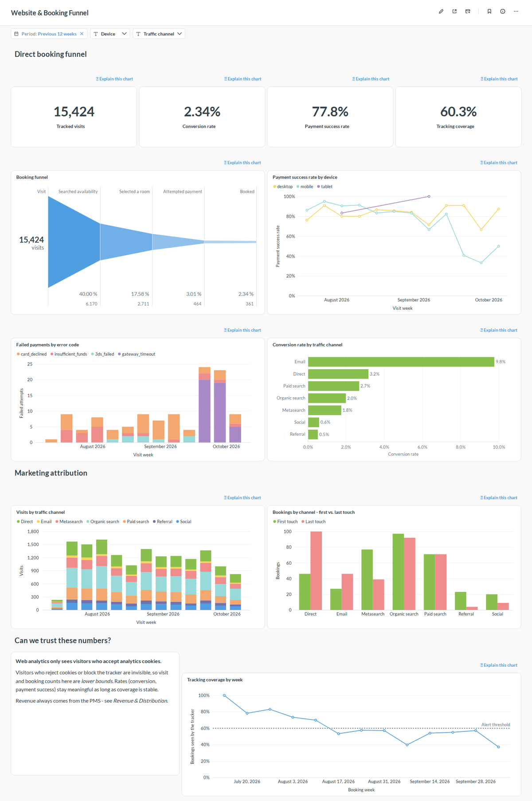
Task: Toggle tablet series in device legend
Action: pos(325,187)
